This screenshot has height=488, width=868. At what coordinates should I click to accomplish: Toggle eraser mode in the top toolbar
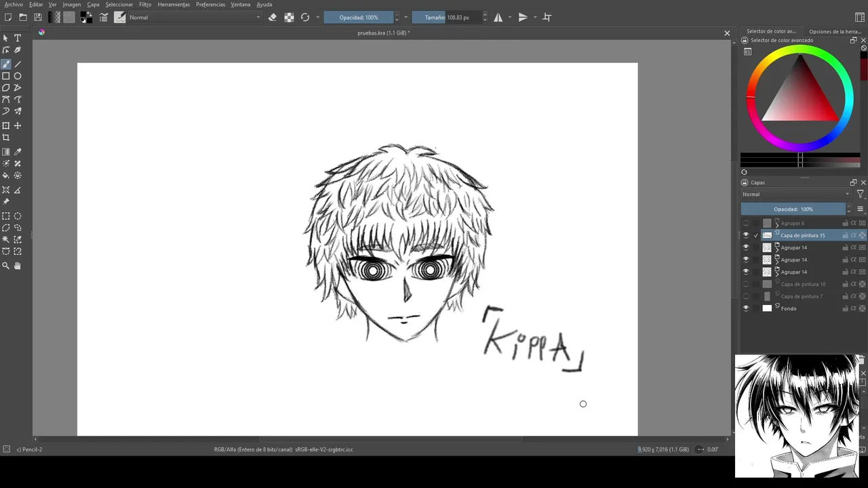273,18
